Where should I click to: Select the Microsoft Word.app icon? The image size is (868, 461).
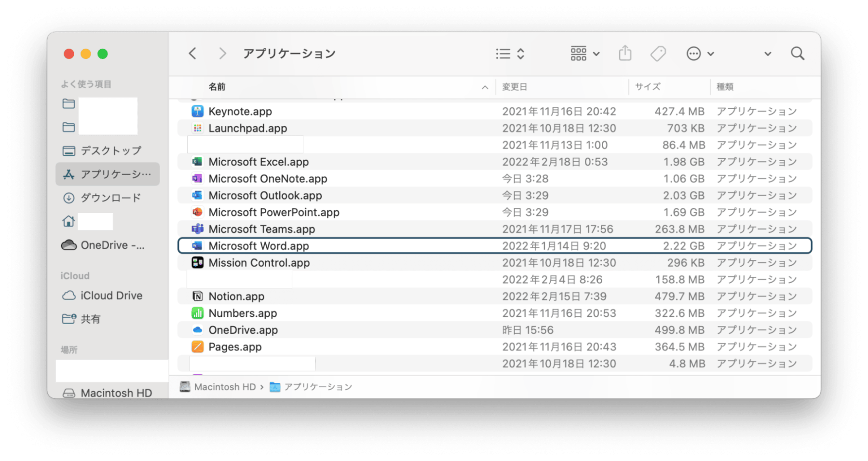point(197,246)
